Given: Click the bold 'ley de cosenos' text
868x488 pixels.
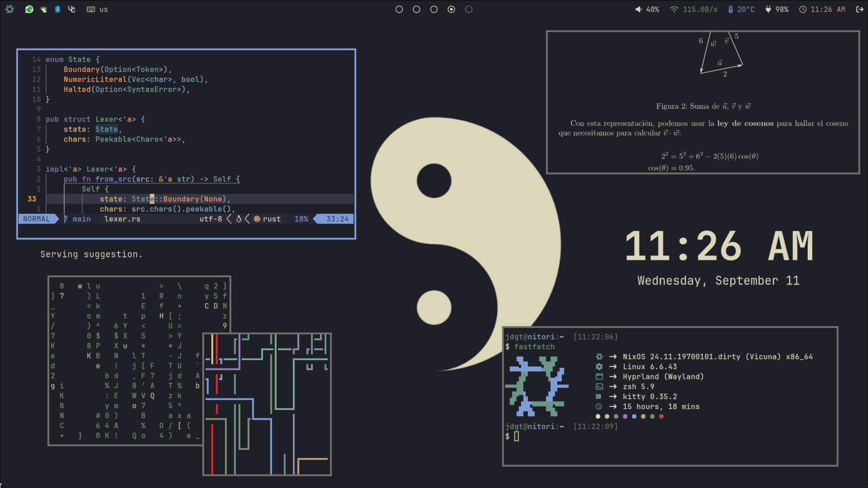Looking at the screenshot, I should click(x=745, y=123).
